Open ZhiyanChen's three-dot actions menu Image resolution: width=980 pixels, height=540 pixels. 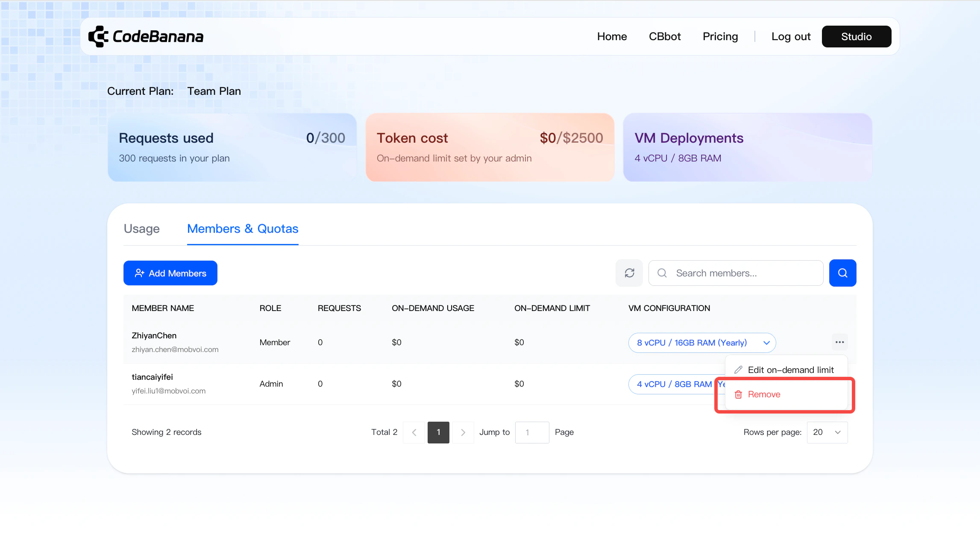point(839,342)
